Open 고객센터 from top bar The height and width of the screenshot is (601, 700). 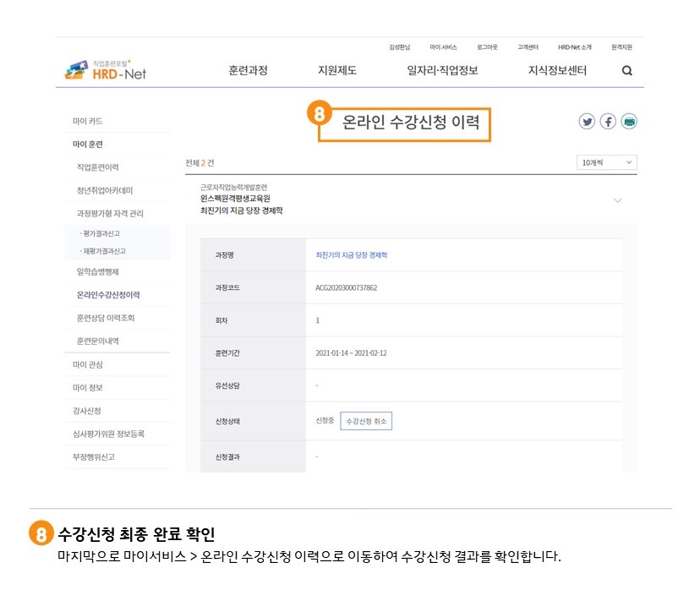click(528, 47)
